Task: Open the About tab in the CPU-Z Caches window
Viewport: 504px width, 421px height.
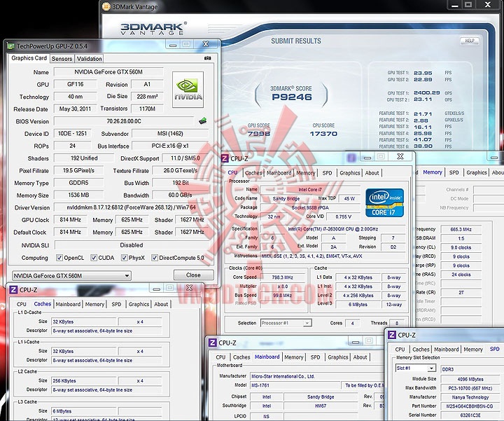Action: coord(161,304)
